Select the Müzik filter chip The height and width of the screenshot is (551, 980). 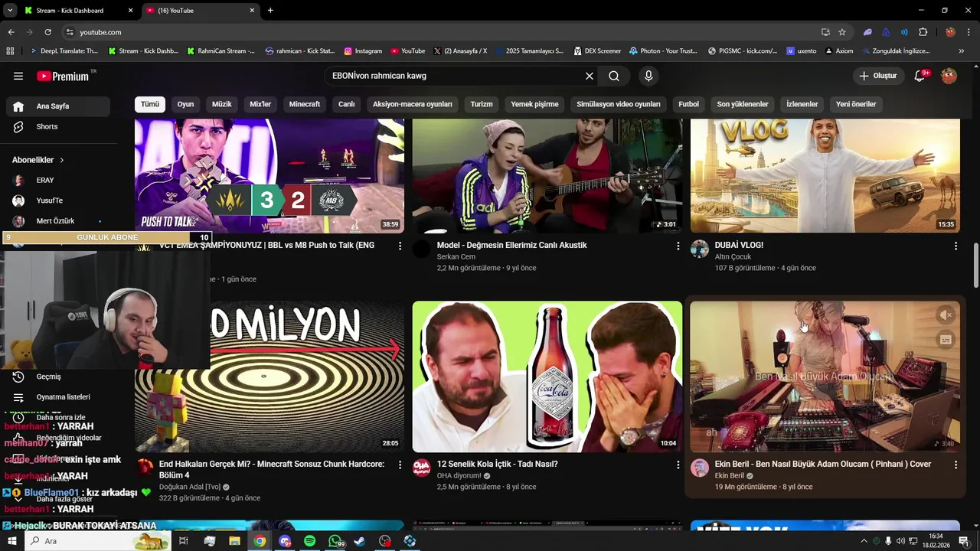221,104
